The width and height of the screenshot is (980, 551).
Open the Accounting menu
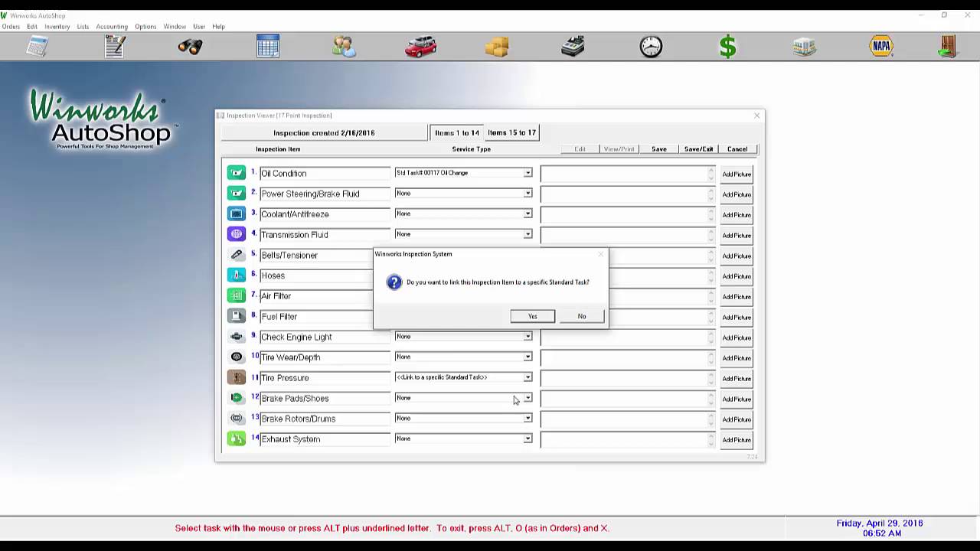112,27
